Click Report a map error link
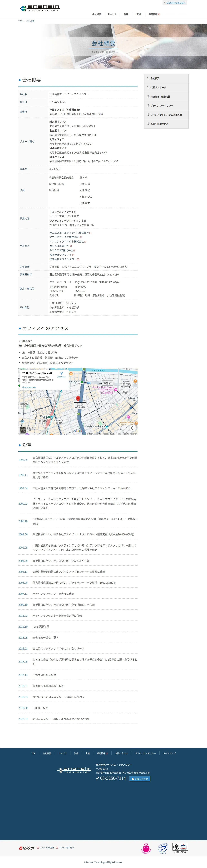Screen dimensions: 207x868 (x=130, y=434)
